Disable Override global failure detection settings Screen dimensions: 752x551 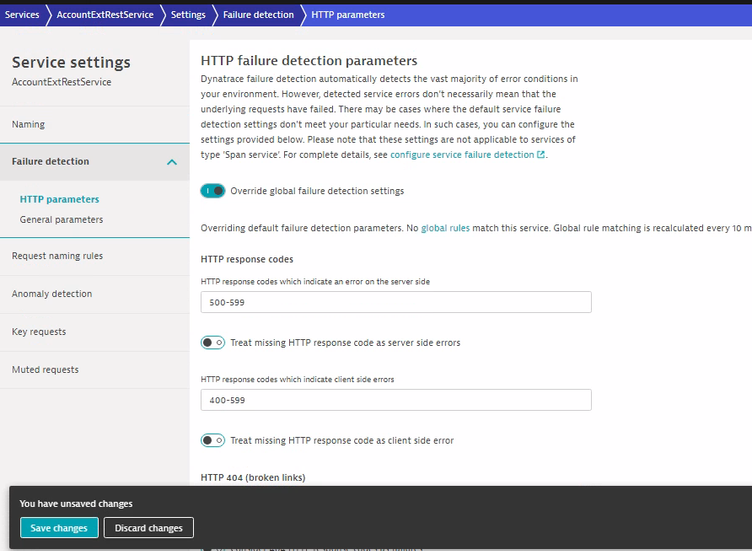coord(212,191)
